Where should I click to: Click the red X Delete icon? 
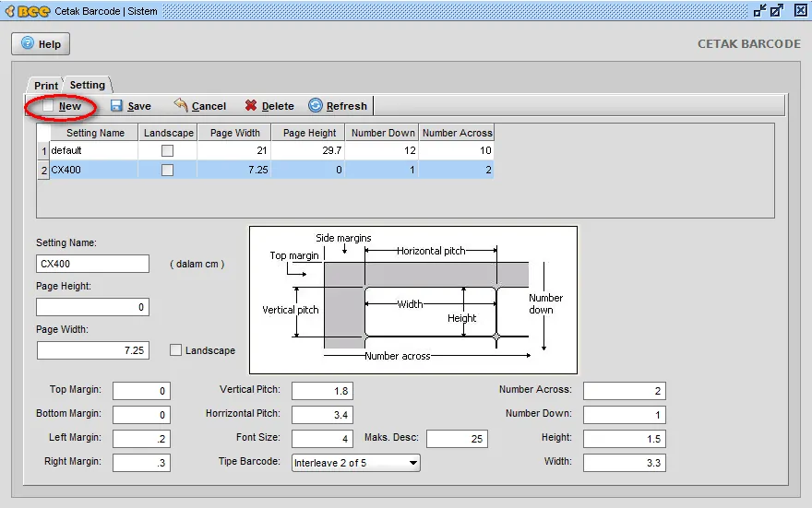click(250, 106)
